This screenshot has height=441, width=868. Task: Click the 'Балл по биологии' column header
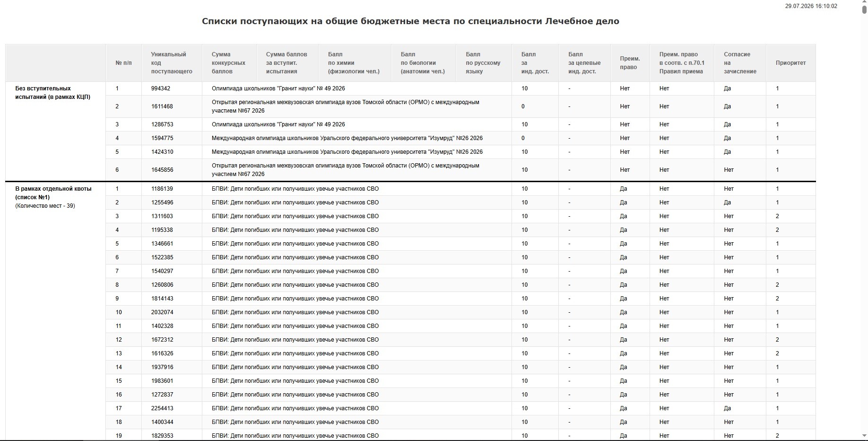(423, 63)
